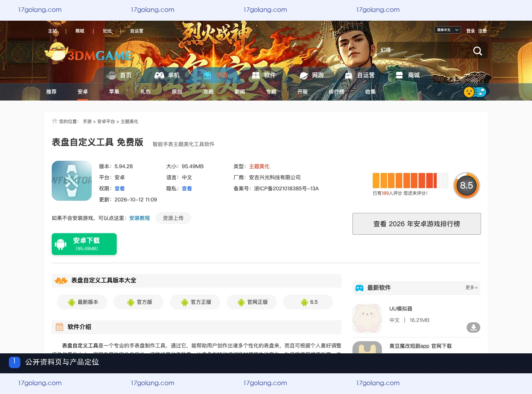Select the 官方正版 version chip

(195, 302)
